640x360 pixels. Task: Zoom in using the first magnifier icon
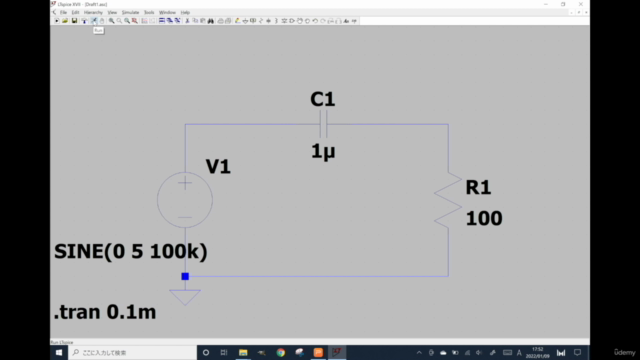tap(111, 21)
